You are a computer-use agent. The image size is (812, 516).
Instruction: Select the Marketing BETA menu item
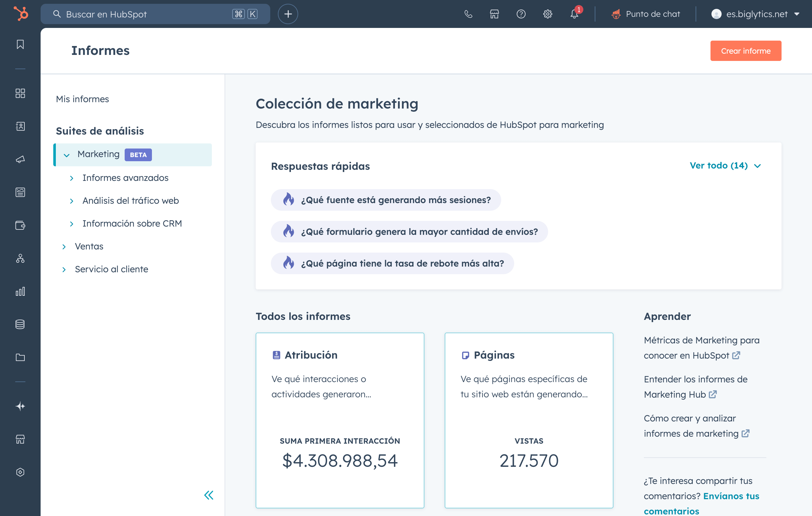coord(133,155)
